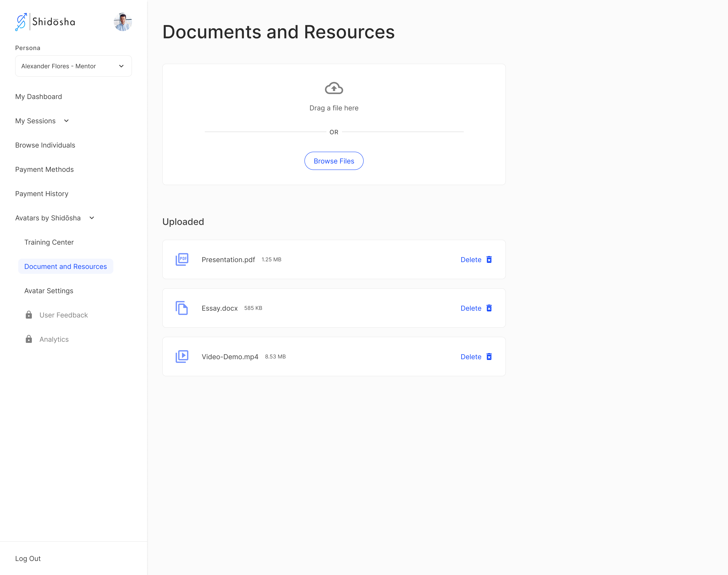The width and height of the screenshot is (728, 575).
Task: Click the lock icon beside Analytics
Action: [x=29, y=339]
